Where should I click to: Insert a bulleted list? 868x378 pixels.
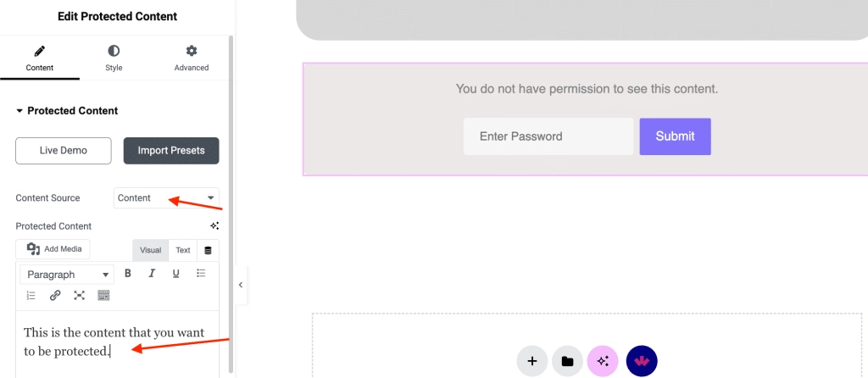[201, 274]
